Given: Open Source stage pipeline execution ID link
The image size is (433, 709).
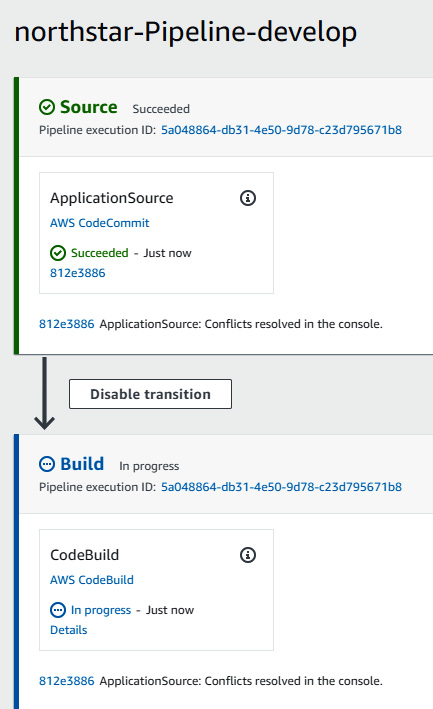Looking at the screenshot, I should (281, 130).
